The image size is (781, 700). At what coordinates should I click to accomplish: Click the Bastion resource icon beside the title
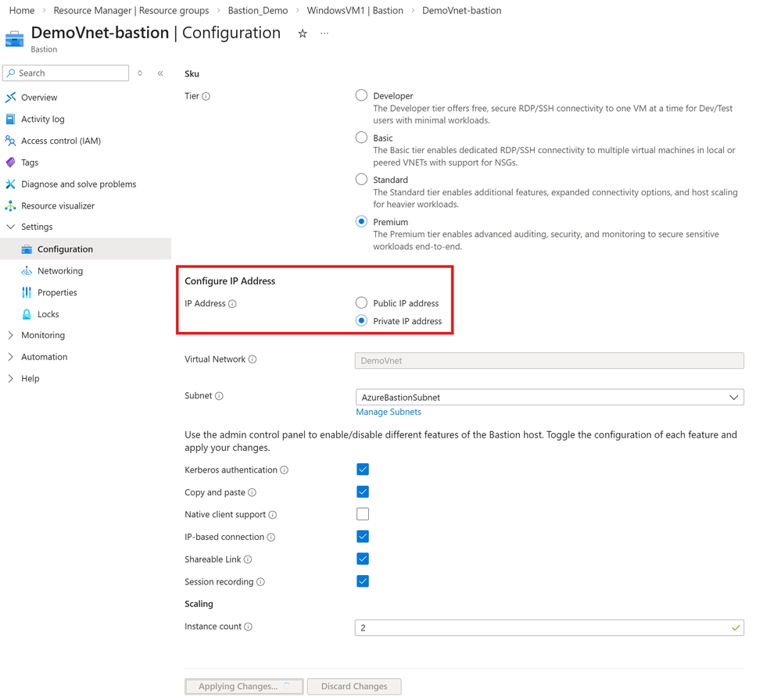pyautogui.click(x=14, y=39)
